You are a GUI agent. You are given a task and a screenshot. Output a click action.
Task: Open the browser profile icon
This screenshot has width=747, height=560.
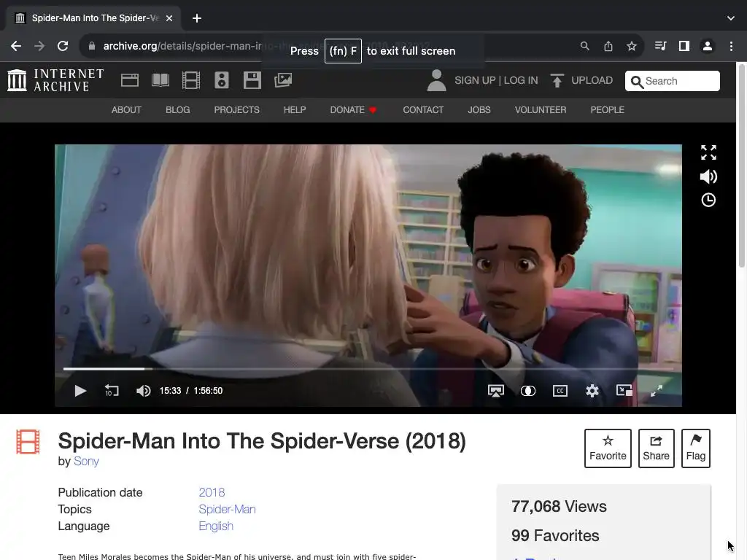click(708, 46)
